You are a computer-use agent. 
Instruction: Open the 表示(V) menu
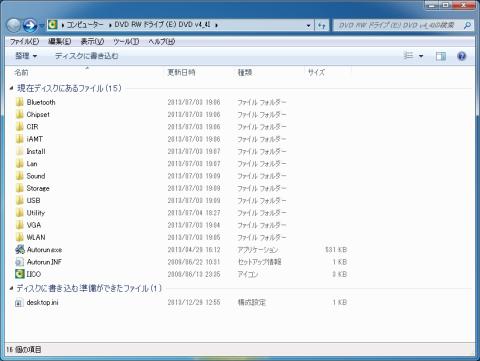click(x=92, y=41)
